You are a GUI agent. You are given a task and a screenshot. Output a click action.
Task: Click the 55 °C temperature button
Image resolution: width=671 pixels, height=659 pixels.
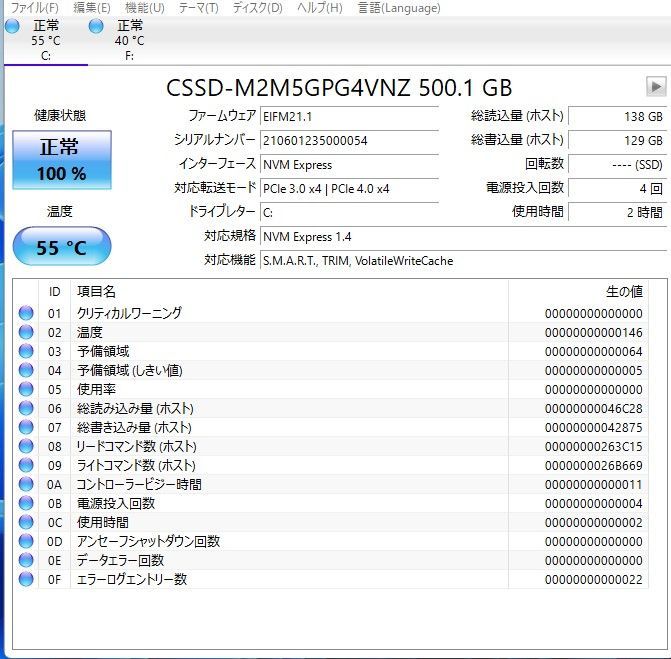point(62,247)
